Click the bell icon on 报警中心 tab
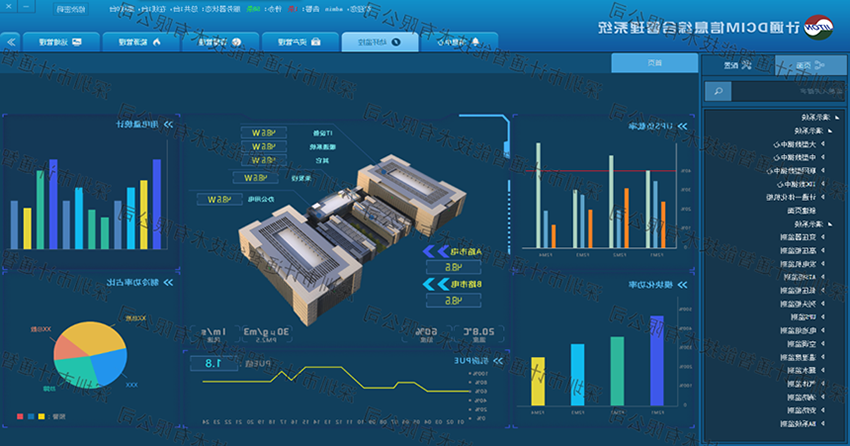Screen dimensions: 850x446 [475, 42]
